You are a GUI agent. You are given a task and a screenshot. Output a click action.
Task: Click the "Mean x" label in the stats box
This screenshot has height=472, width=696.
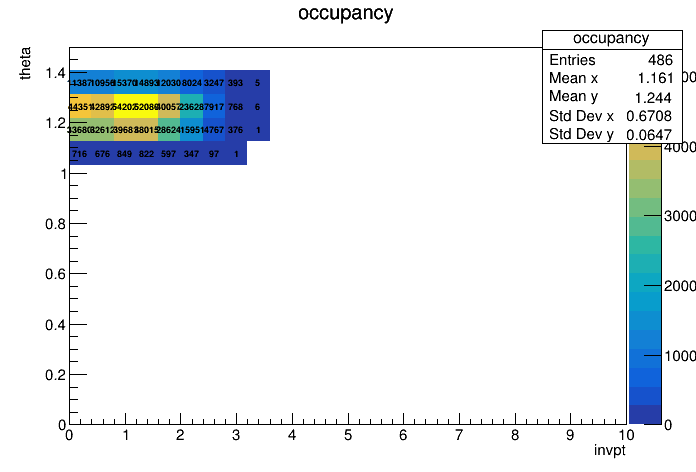(573, 78)
